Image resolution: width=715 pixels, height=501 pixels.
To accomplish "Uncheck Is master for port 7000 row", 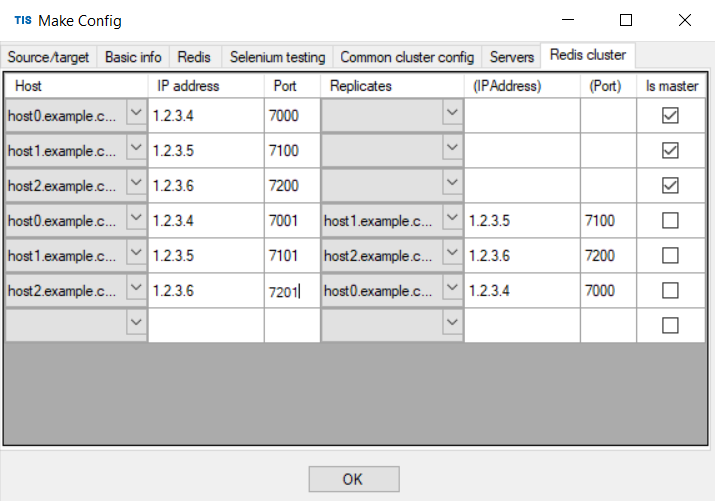I will [670, 115].
